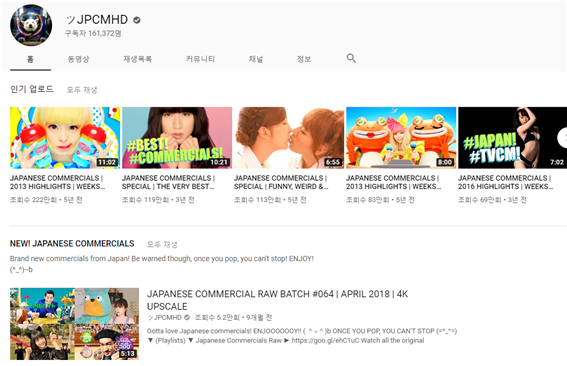Viewport: 567px width, 366px height.
Task: Go to the 채널 tab
Action: 256,59
